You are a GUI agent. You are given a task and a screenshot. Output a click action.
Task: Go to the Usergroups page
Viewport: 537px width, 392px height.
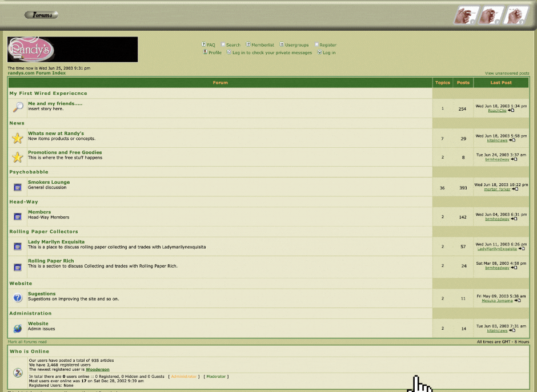point(296,45)
